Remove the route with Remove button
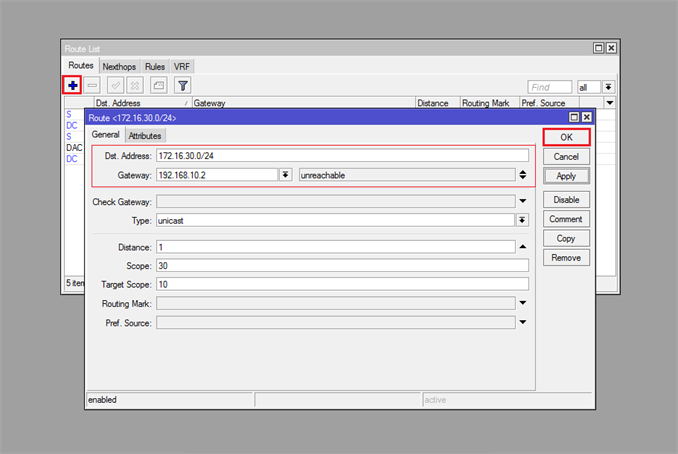The width and height of the screenshot is (678, 454). click(x=566, y=258)
